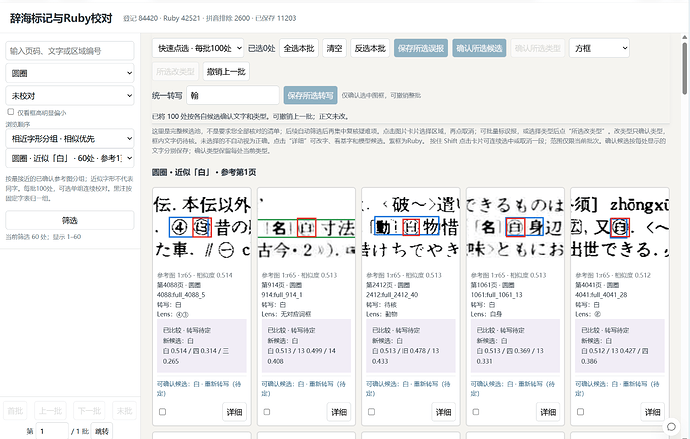Open the 方框 type dropdown
Viewport: 690px width, 439px height.
(599, 48)
